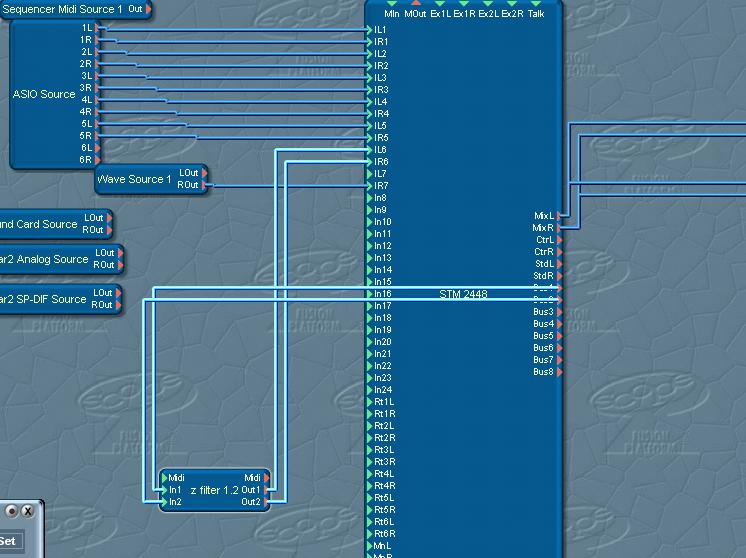Image resolution: width=746 pixels, height=558 pixels.
Task: Select the Talk port atop STM 2448
Action: coord(536,4)
